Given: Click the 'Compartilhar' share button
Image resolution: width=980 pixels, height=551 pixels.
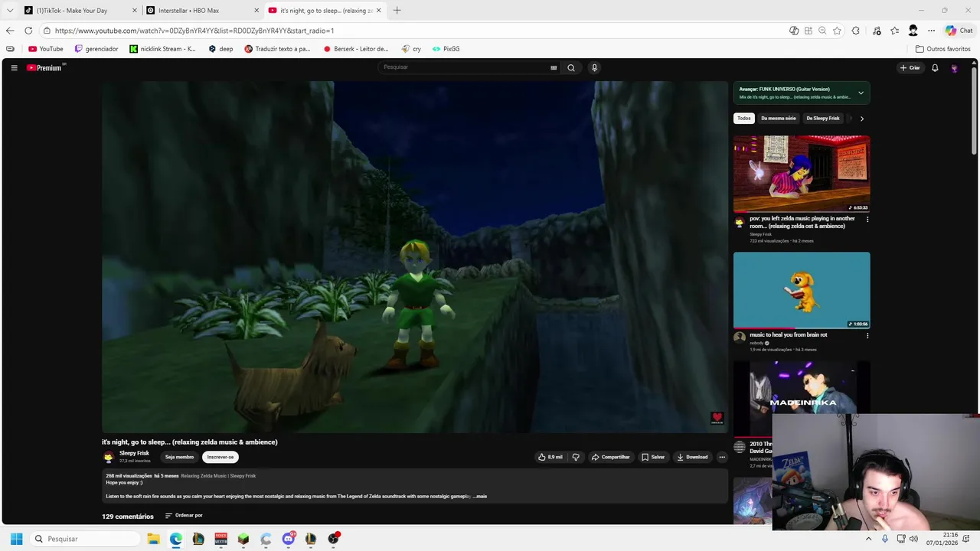Looking at the screenshot, I should click(x=610, y=457).
